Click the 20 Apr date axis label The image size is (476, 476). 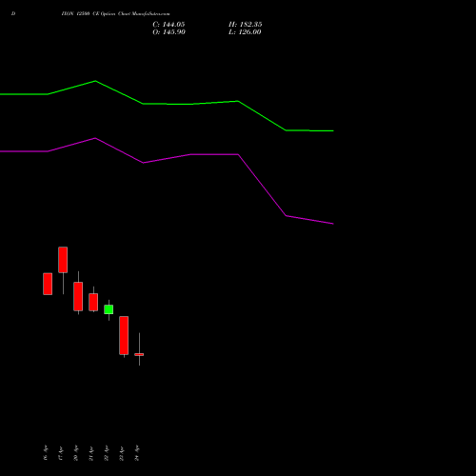[76, 453]
